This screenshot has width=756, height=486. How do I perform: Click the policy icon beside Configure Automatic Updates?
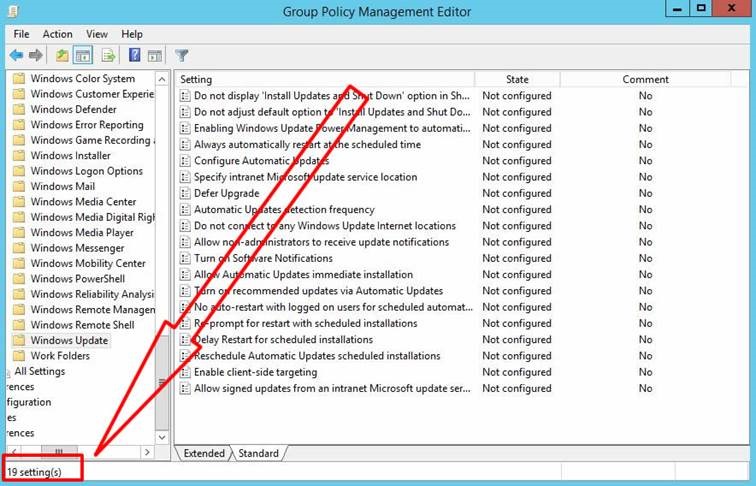click(185, 161)
